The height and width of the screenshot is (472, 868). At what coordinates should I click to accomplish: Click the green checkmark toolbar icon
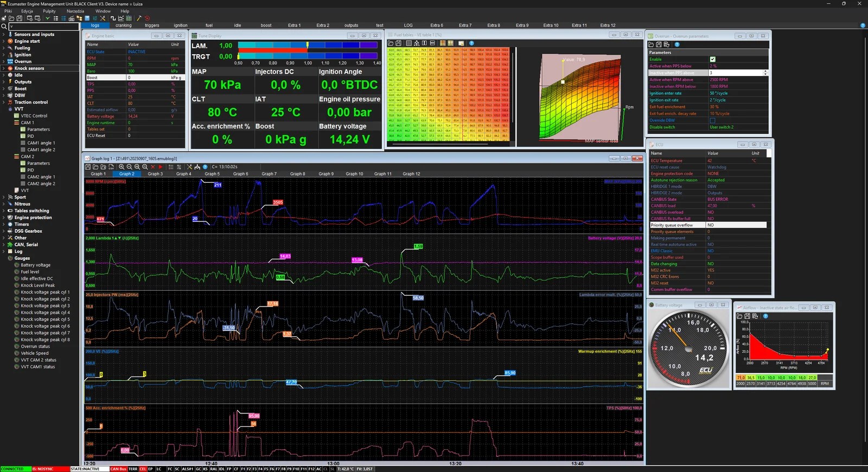(48, 18)
